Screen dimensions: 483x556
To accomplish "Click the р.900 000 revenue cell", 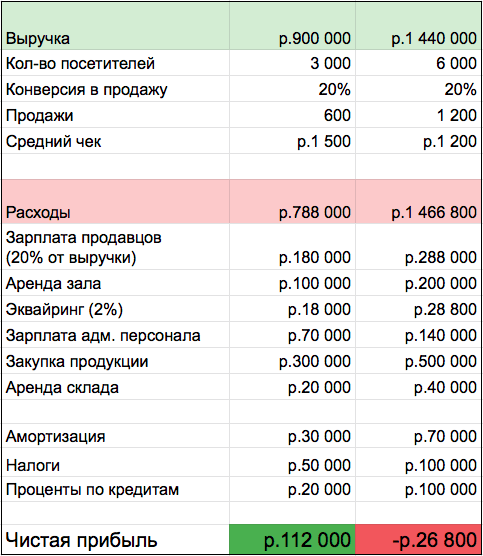I will [292, 26].
